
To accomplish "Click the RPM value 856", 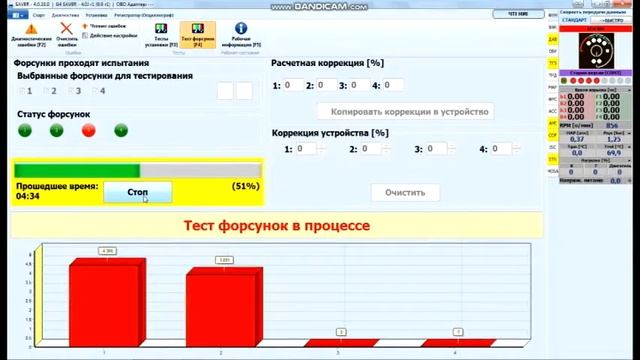I will tap(611, 126).
